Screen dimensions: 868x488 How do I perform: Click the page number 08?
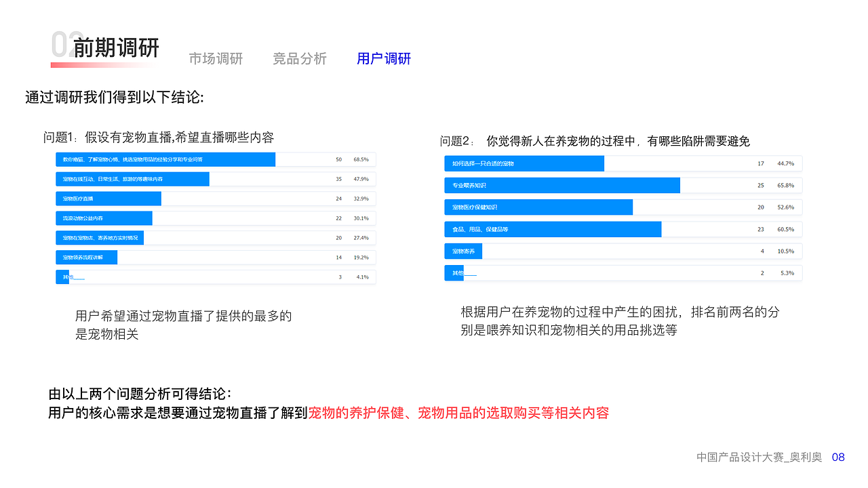click(838, 457)
